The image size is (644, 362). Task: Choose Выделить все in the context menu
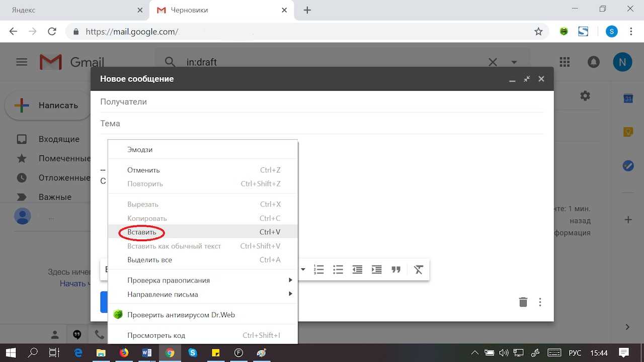[x=149, y=260]
